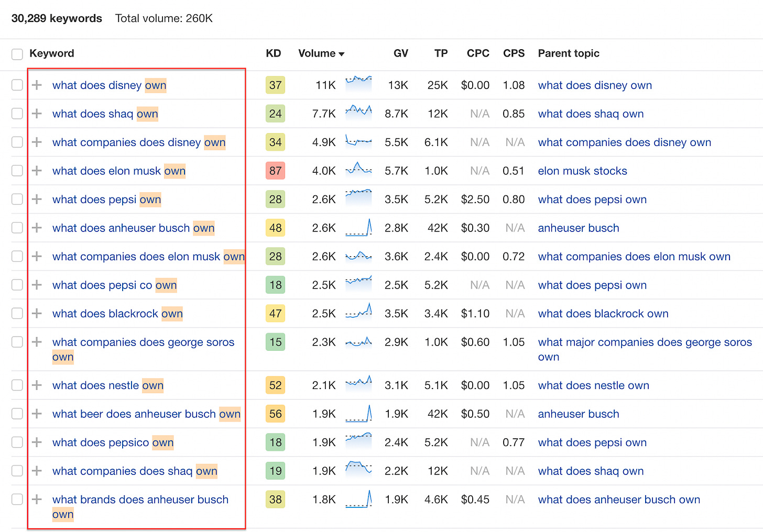
Task: Check the box for 'what companies does elon musk own'
Action: point(17,256)
